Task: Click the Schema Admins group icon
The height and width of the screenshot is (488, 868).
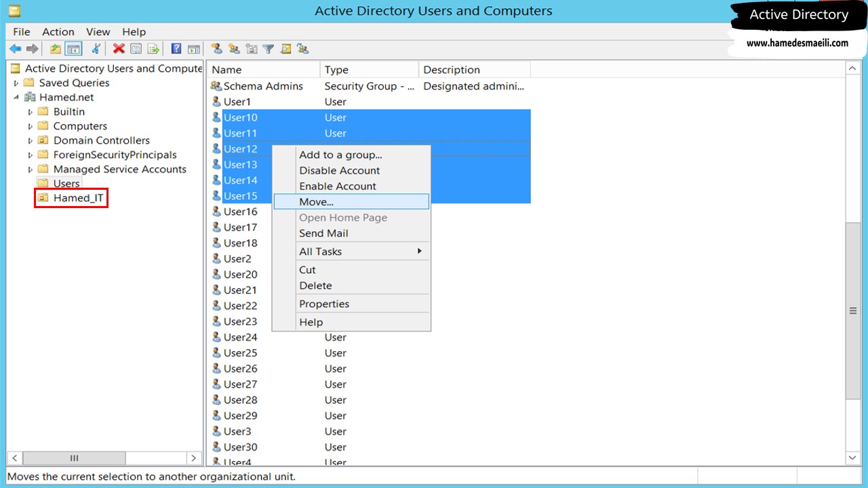Action: coord(216,86)
